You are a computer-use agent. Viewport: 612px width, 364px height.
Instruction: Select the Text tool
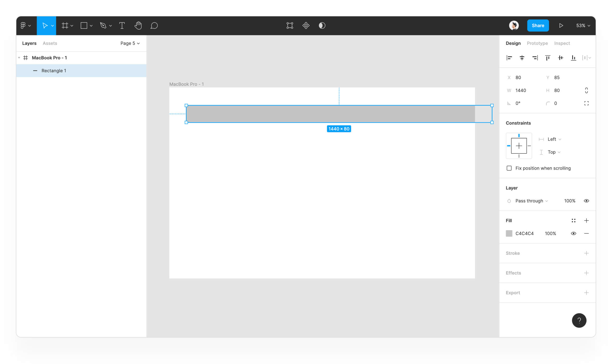(122, 26)
